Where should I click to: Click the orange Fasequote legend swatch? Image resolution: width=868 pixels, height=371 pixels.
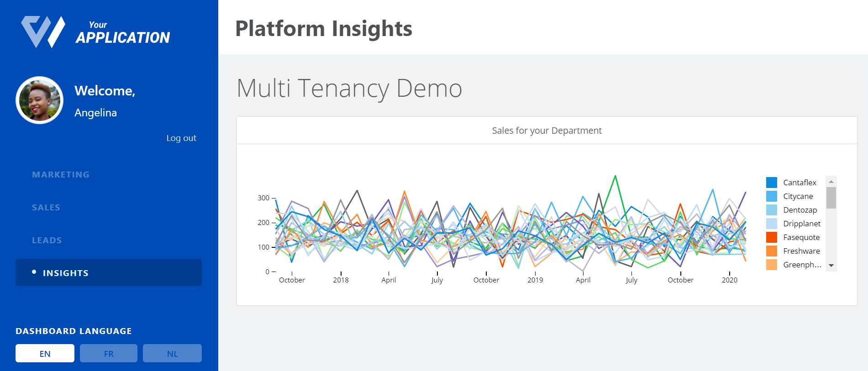pyautogui.click(x=772, y=237)
